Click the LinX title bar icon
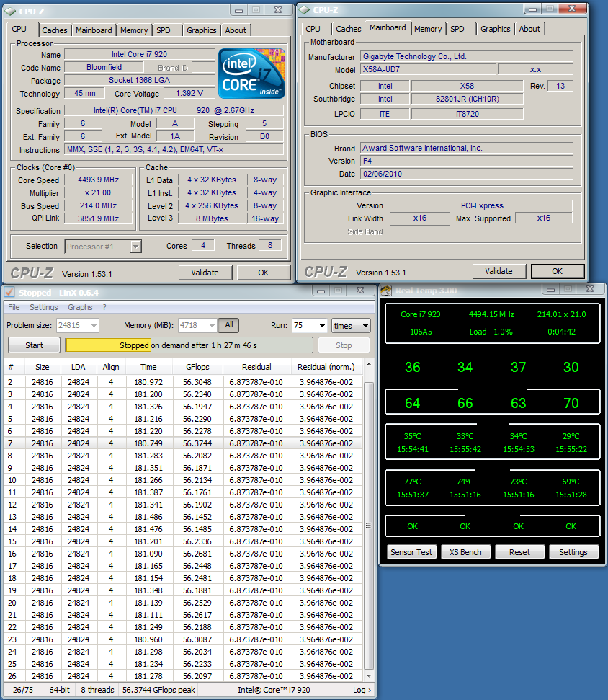The height and width of the screenshot is (700, 608). 10,292
